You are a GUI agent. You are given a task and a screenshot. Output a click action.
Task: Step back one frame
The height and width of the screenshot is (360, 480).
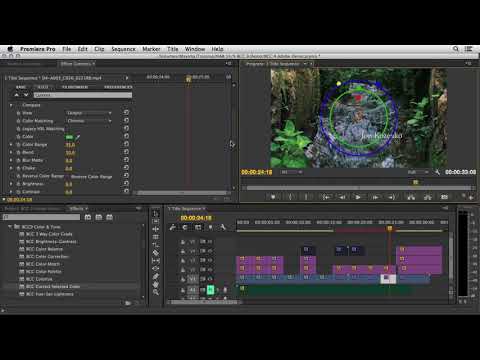(x=342, y=197)
